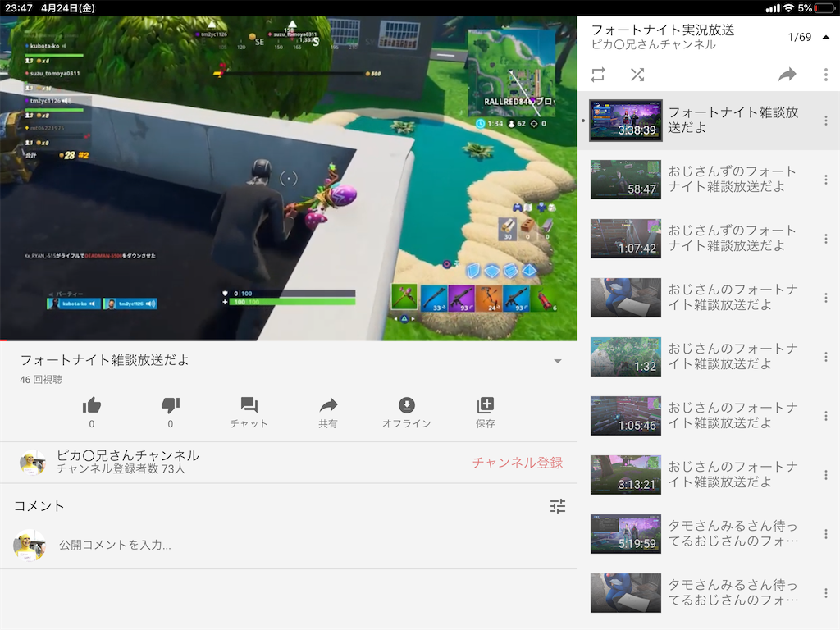Select the 5:19:59 video thumbnail
This screenshot has width=840, height=630.
coord(626,533)
